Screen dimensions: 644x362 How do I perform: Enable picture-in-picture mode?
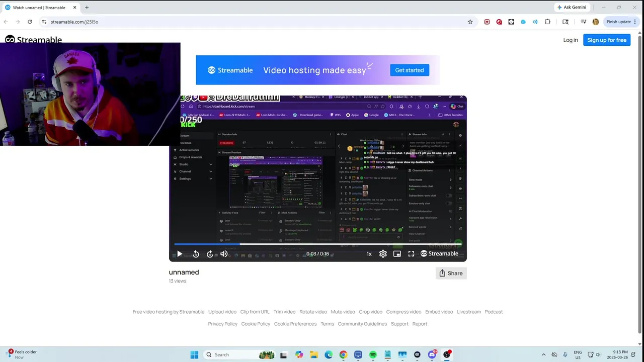coord(397,254)
